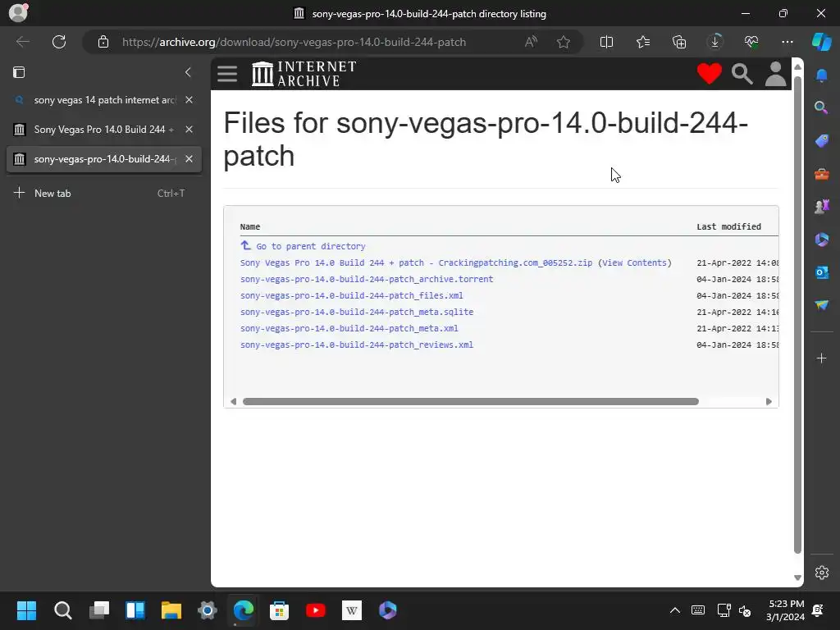The image size is (840, 630).
Task: View site information lock icon
Action: point(103,42)
